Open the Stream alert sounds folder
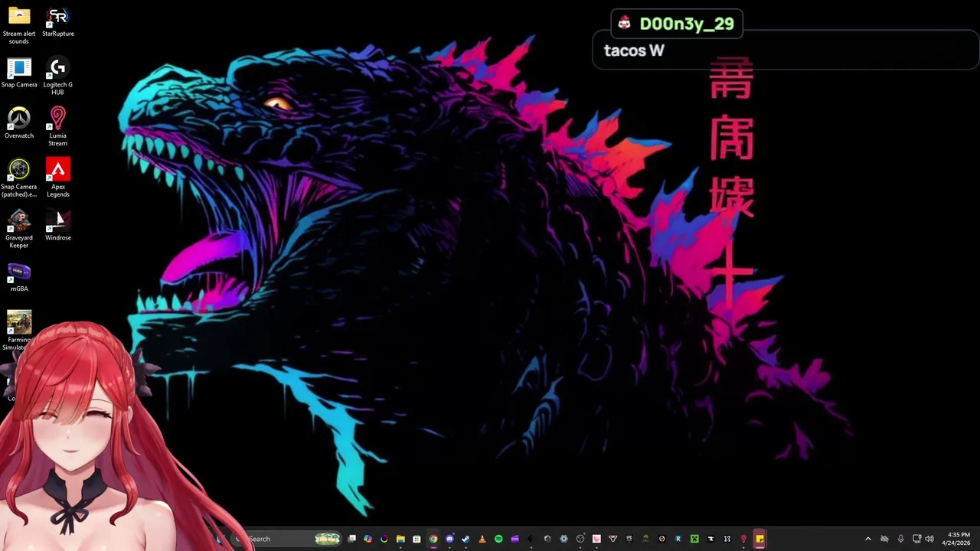The width and height of the screenshot is (980, 551). [x=19, y=24]
